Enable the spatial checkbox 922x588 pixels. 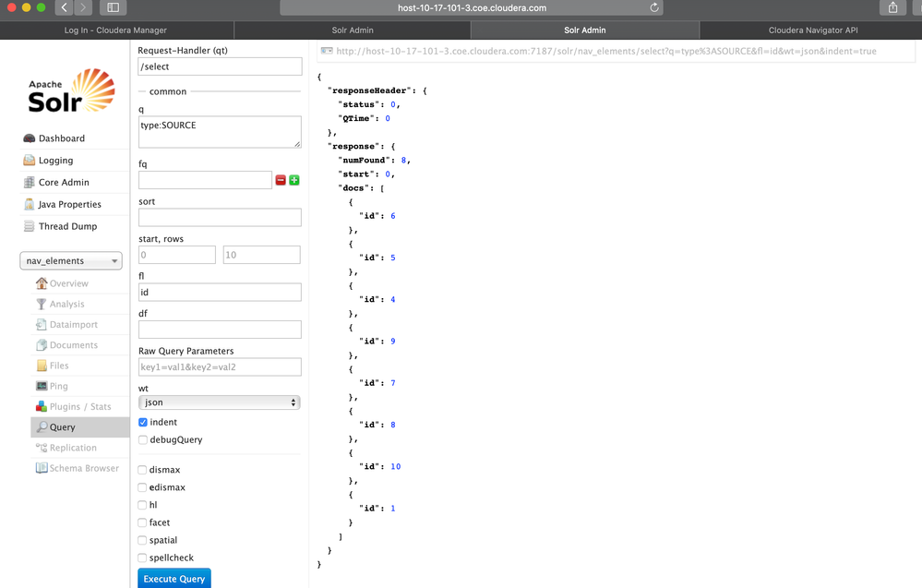click(142, 540)
